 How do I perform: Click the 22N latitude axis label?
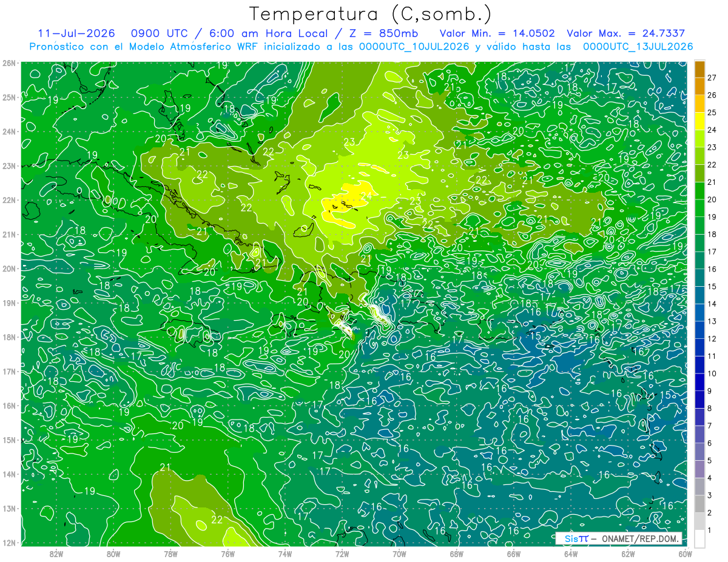(x=9, y=200)
